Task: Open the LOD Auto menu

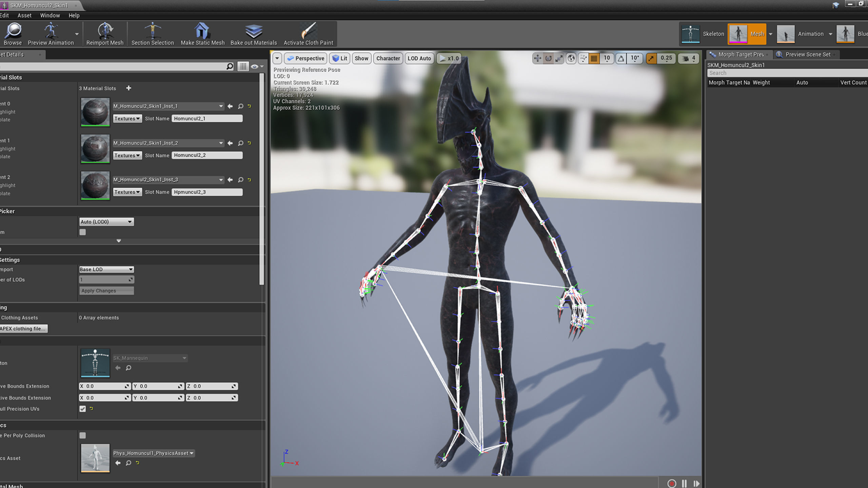Action: tap(419, 58)
